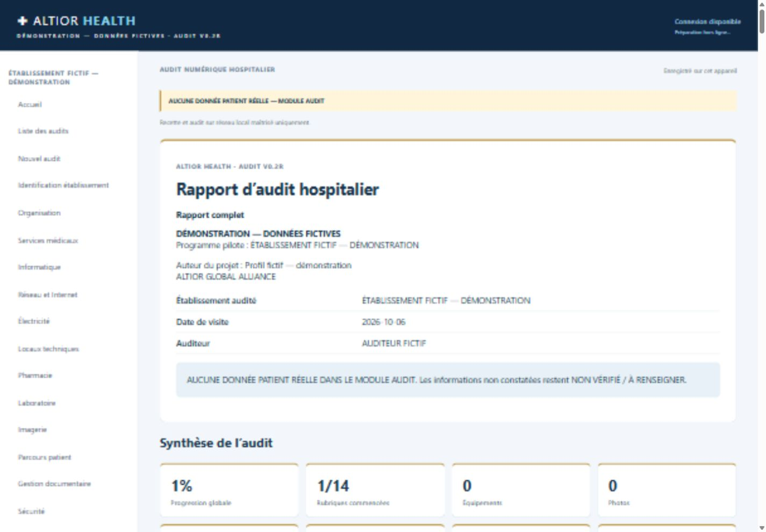This screenshot has width=766, height=532.
Task: Open the Pharmacie section
Action: [x=35, y=376]
